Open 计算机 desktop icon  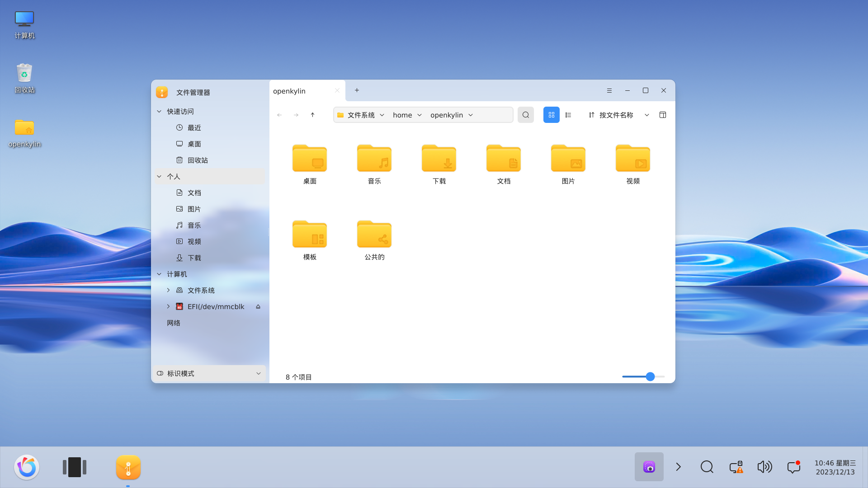point(24,25)
